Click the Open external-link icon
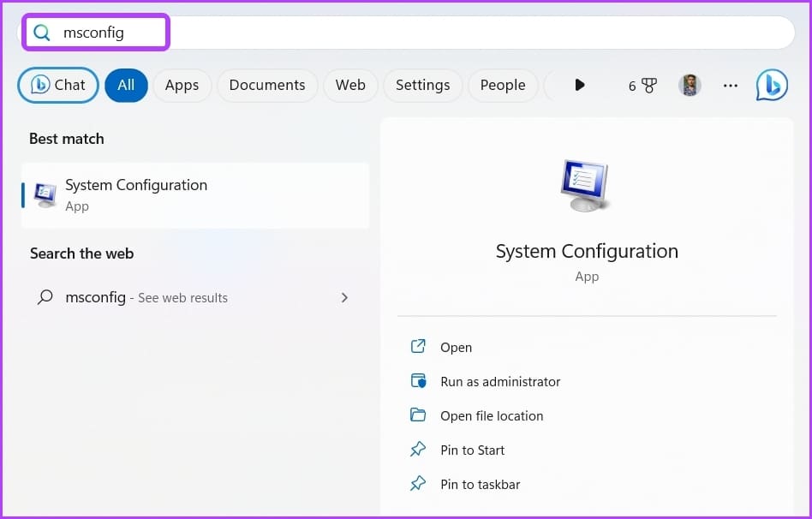 [x=418, y=346]
